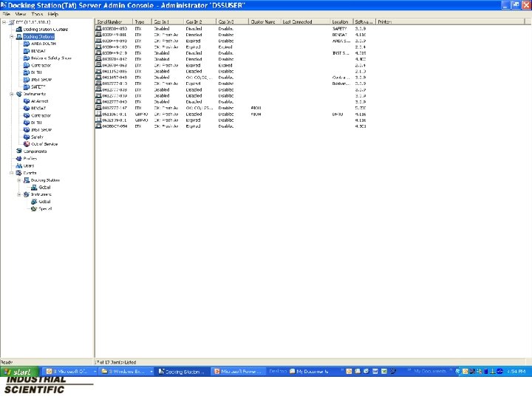532x399 pixels.
Task: Click the BENSAT location cell in the list
Action: point(339,35)
